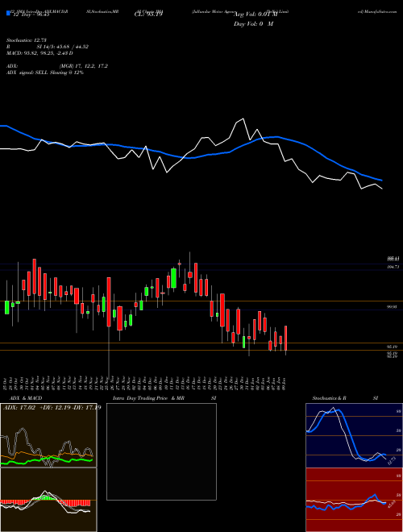Click the MACD histogram panel

[x=48, y=500]
